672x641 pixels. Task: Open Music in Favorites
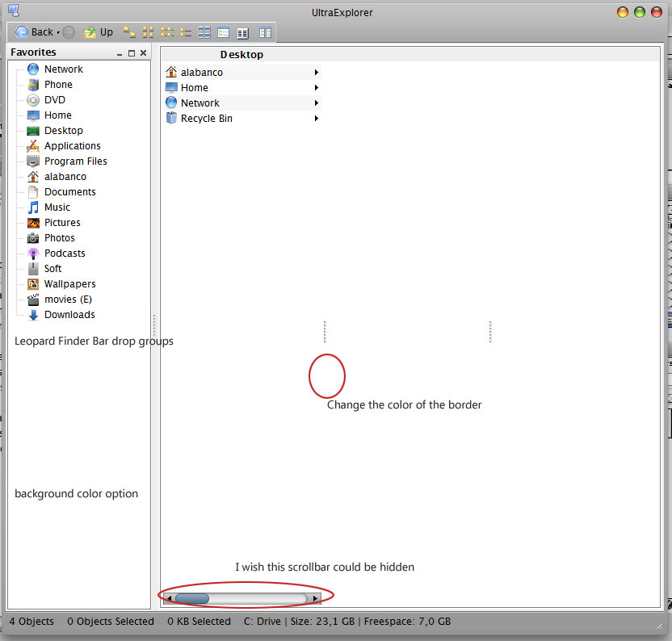57,207
